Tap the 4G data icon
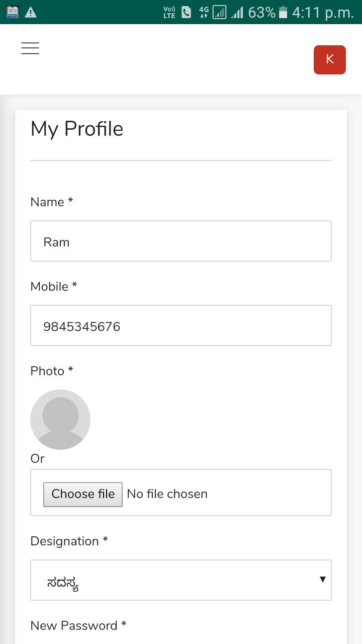The image size is (362, 644). pos(204,12)
